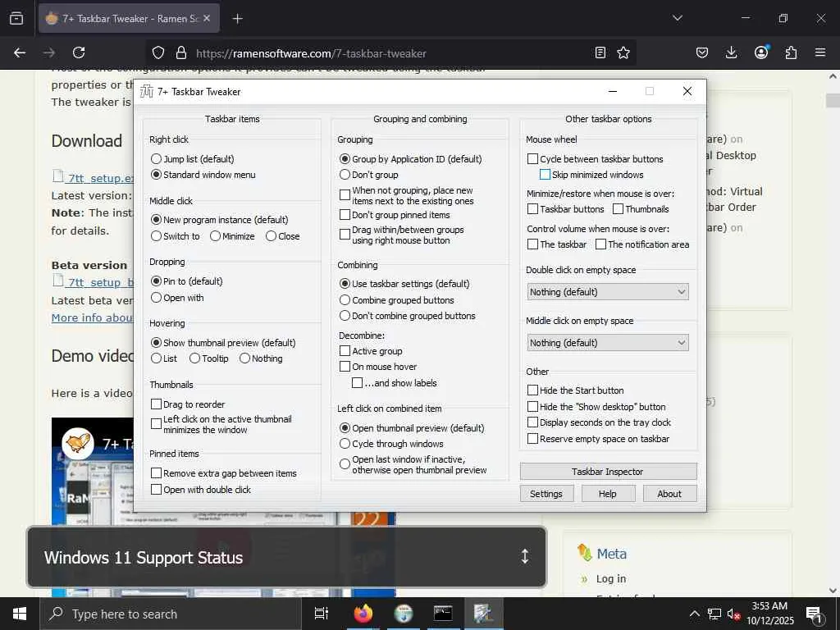The width and height of the screenshot is (840, 630).
Task: Open a new browser tab
Action: [x=237, y=19]
